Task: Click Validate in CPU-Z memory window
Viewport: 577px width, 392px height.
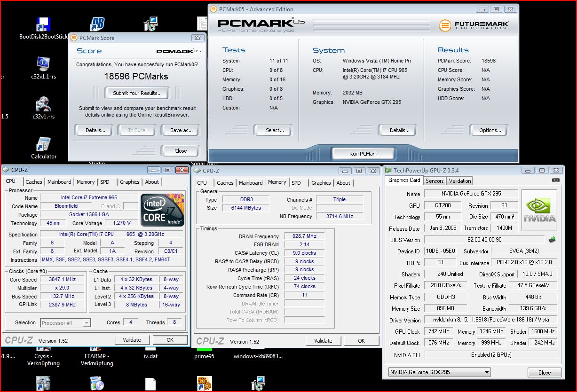Action: point(323,341)
